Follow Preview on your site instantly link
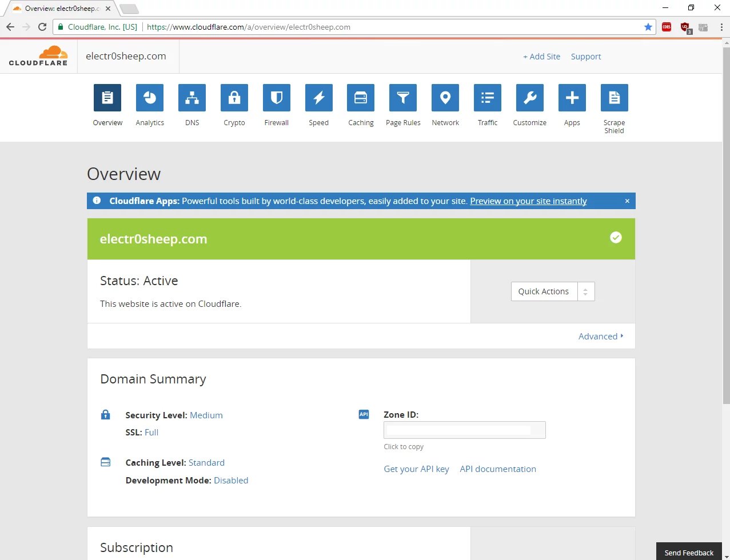This screenshot has height=560, width=730. coord(528,201)
